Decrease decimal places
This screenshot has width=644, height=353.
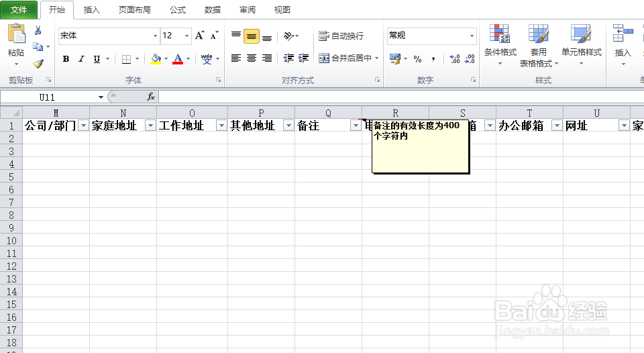tap(470, 59)
